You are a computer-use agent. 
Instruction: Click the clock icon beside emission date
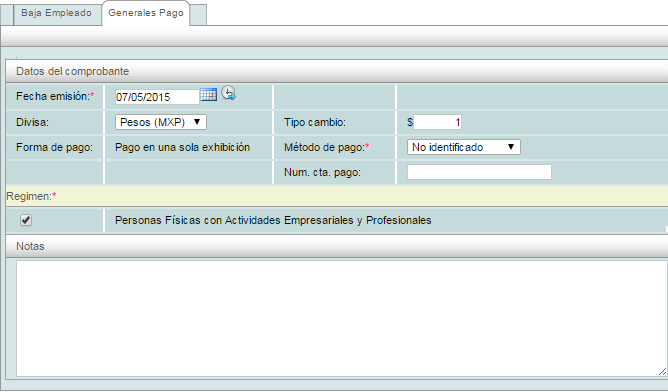[229, 93]
